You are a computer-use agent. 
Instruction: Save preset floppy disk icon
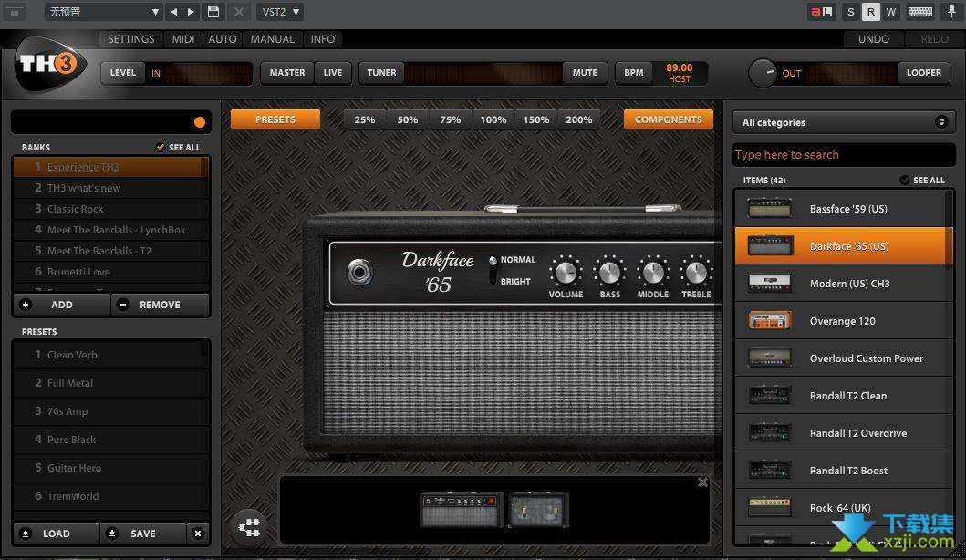coord(213,12)
